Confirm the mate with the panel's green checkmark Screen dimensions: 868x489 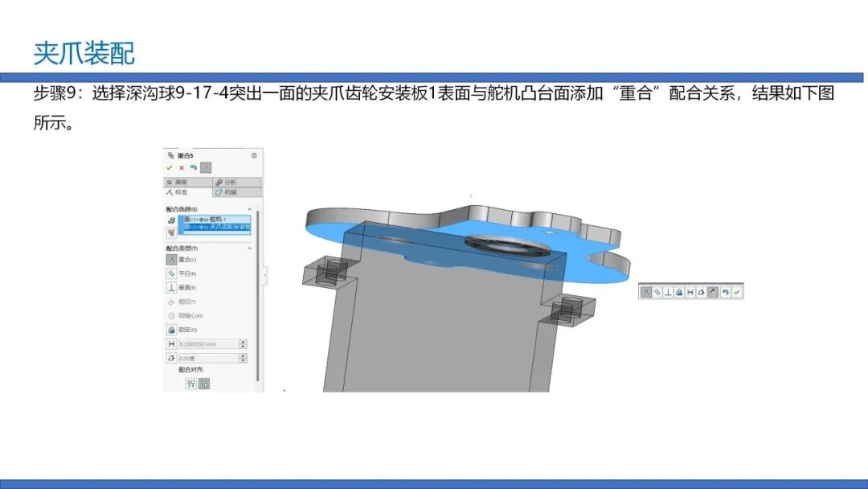(170, 167)
